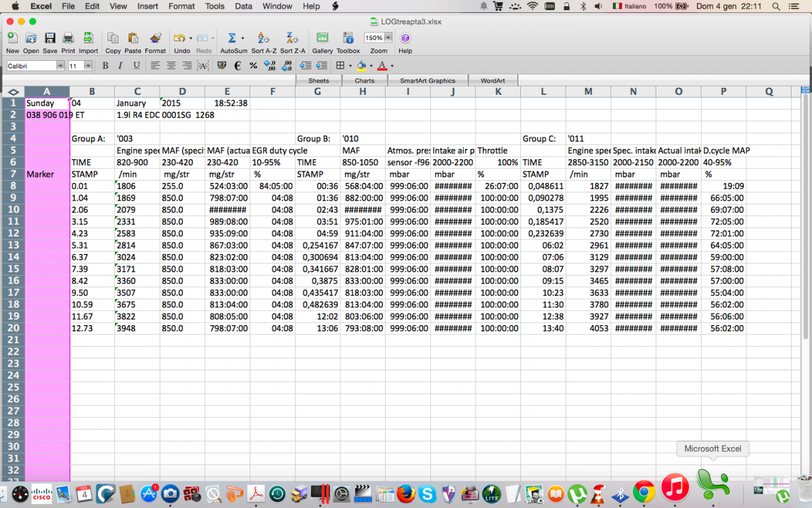812x508 pixels.
Task: Open the Data menu
Action: click(x=244, y=6)
